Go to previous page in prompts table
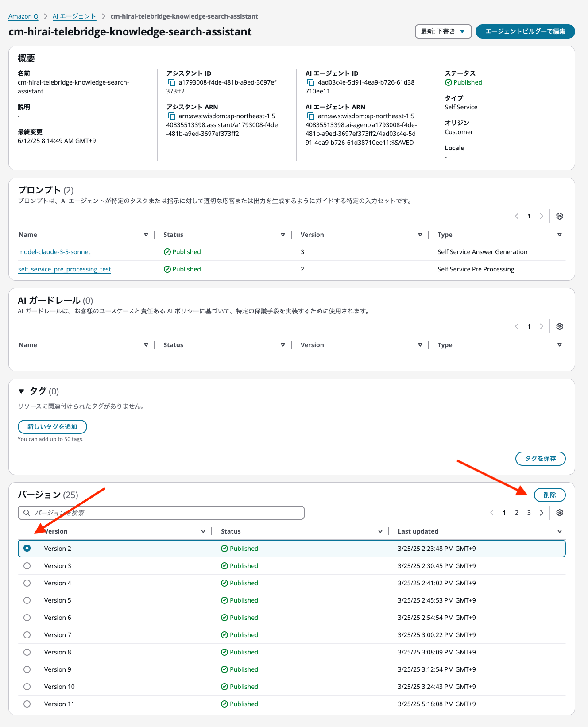This screenshot has width=588, height=727. [x=517, y=216]
